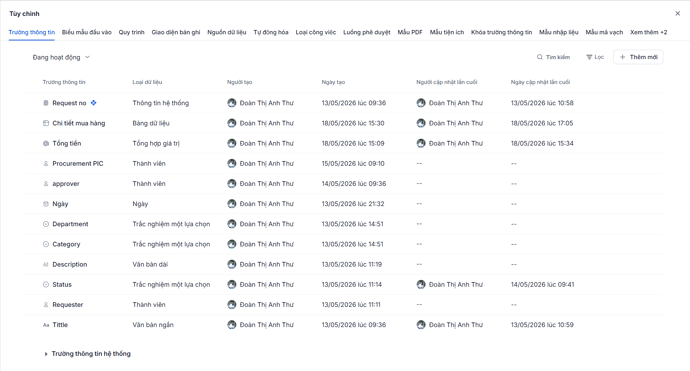
Task: Click the calendar icon beside the Ngày field
Action: pyautogui.click(x=46, y=204)
